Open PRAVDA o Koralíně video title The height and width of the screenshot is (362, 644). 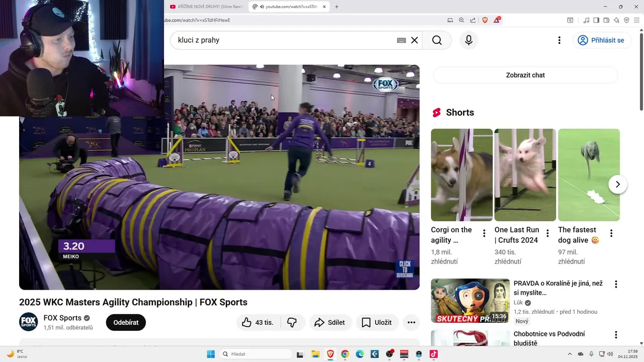tap(558, 288)
